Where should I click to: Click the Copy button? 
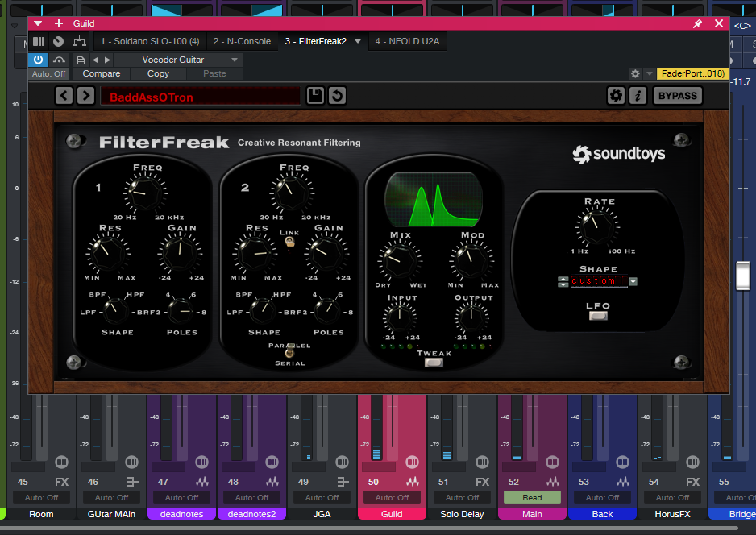click(x=158, y=74)
